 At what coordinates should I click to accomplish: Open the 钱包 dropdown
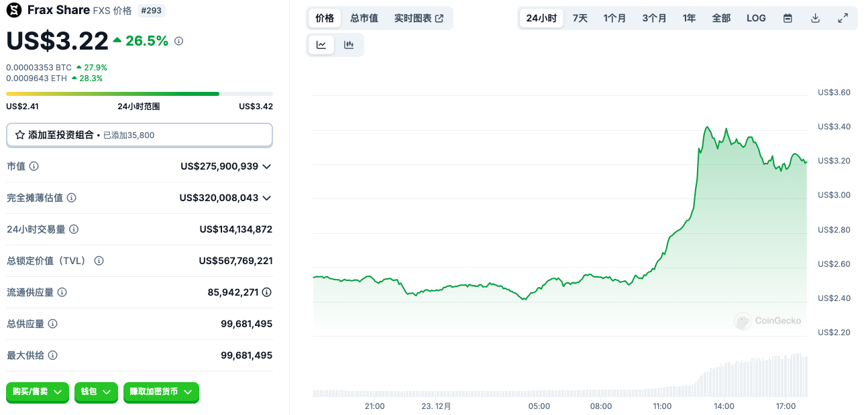[x=96, y=392]
